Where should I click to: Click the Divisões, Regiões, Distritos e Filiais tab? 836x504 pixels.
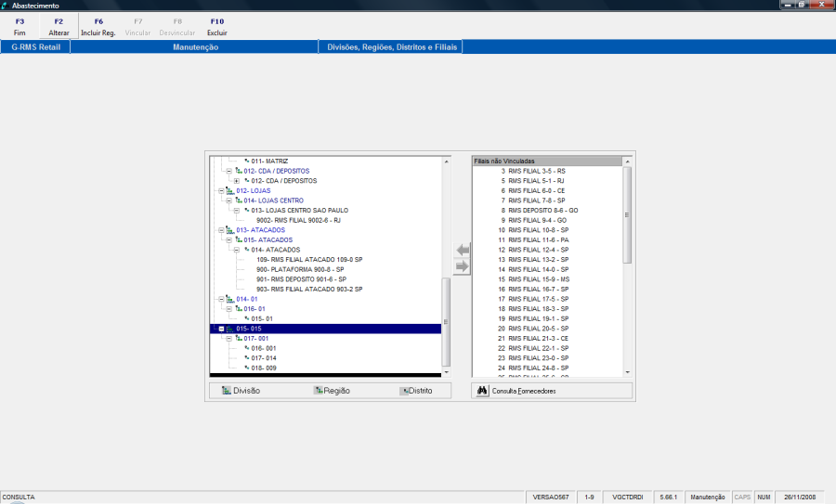391,47
